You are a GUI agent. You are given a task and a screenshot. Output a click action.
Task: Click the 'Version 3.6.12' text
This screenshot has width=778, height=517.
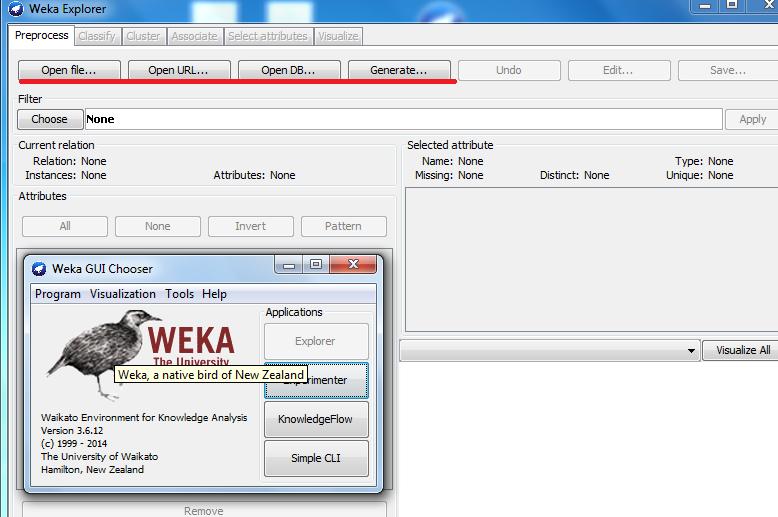coord(72,431)
